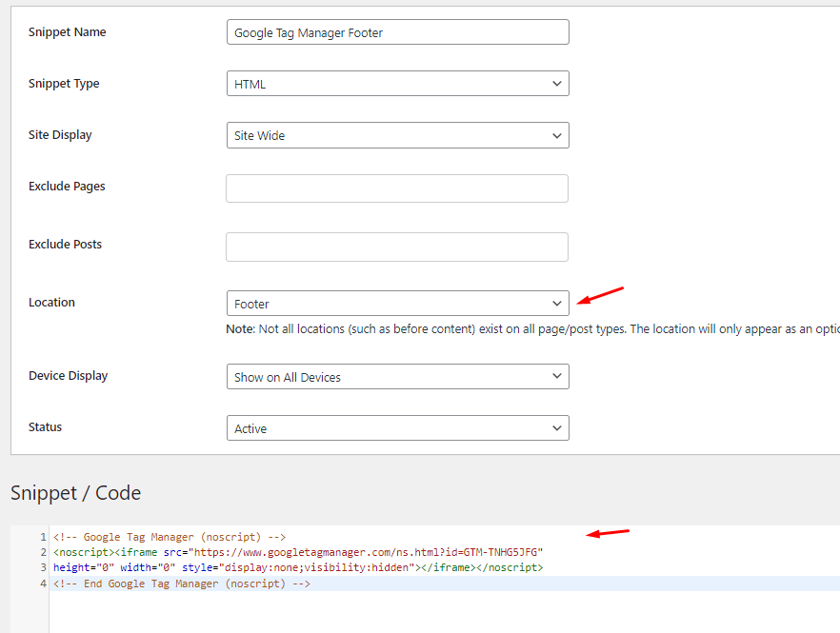Open the Status dropdown showing Active
The height and width of the screenshot is (633, 840).
coord(397,428)
